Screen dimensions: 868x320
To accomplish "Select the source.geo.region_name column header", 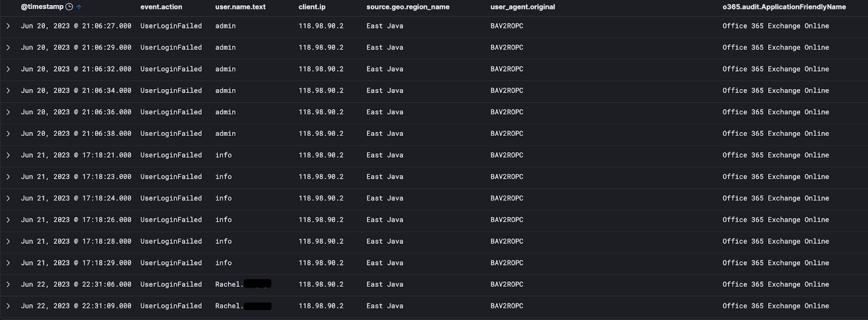I will point(408,7).
